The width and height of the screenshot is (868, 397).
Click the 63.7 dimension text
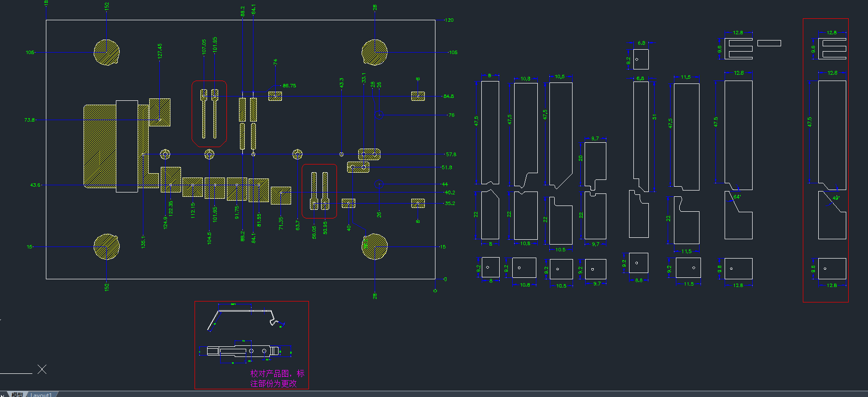(x=297, y=225)
